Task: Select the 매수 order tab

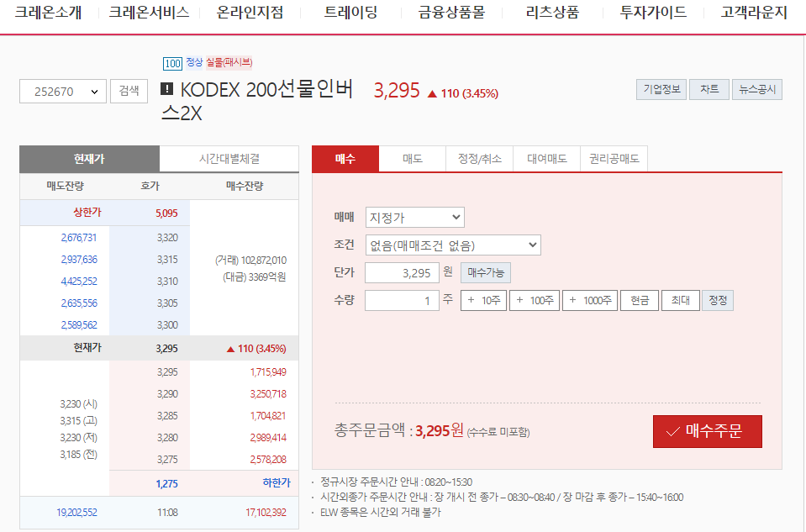Action: [x=345, y=159]
